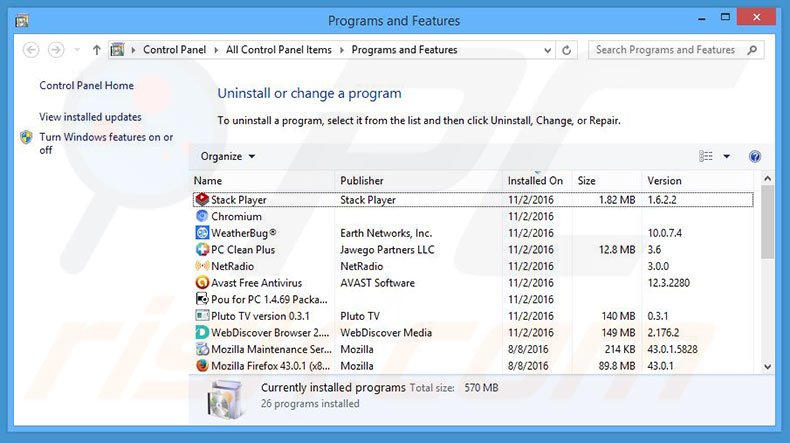
Task: Click the PC Clean Plus icon
Action: (202, 249)
